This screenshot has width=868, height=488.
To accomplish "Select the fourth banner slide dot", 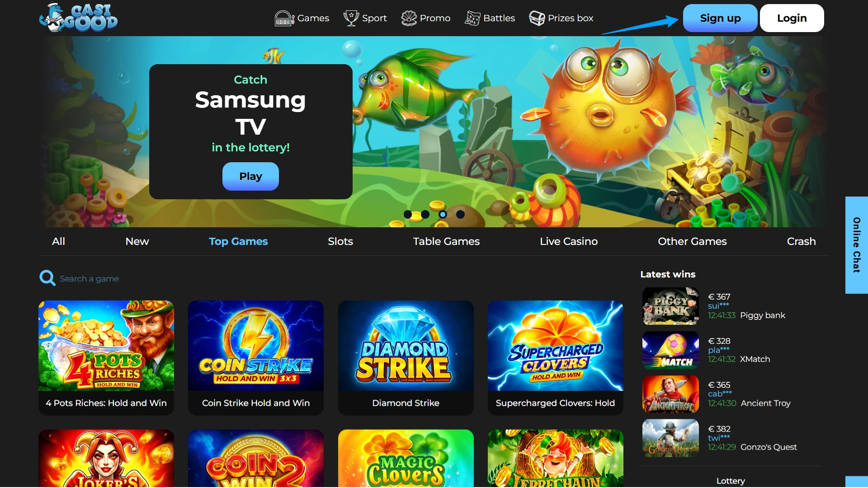I will click(x=460, y=215).
